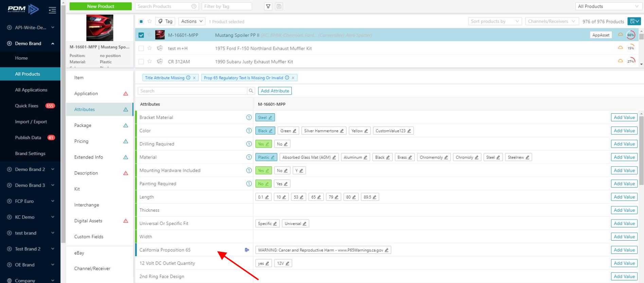Star the CR 312AM product
This screenshot has height=283, width=644.
tap(149, 61)
